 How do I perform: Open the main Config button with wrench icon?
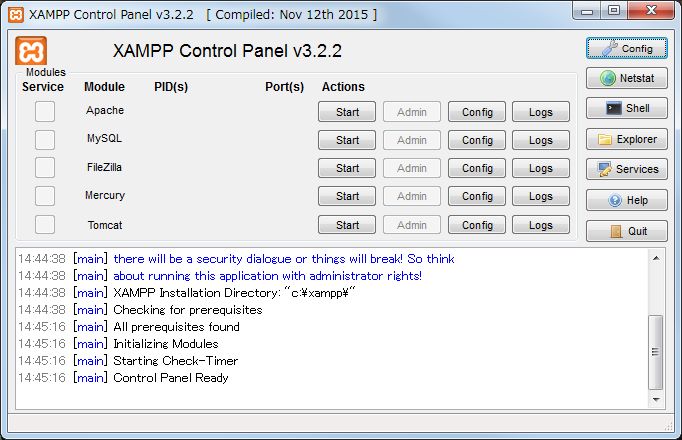(x=626, y=48)
